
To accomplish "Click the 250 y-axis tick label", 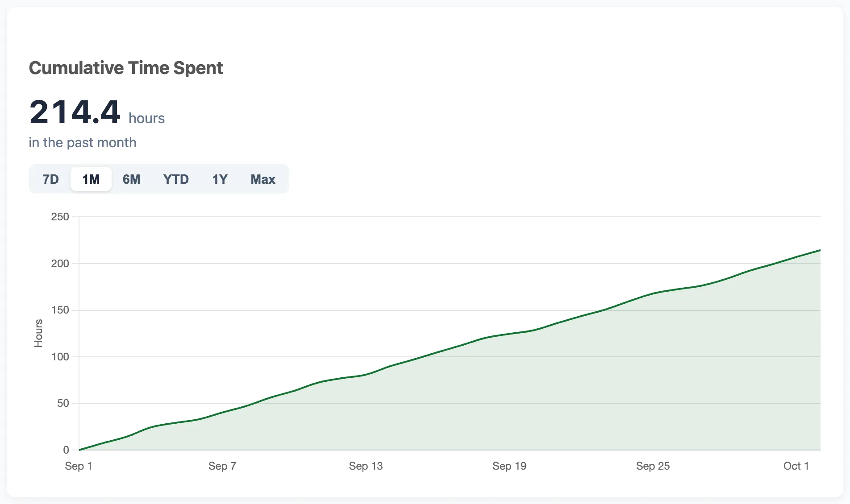I will (60, 217).
